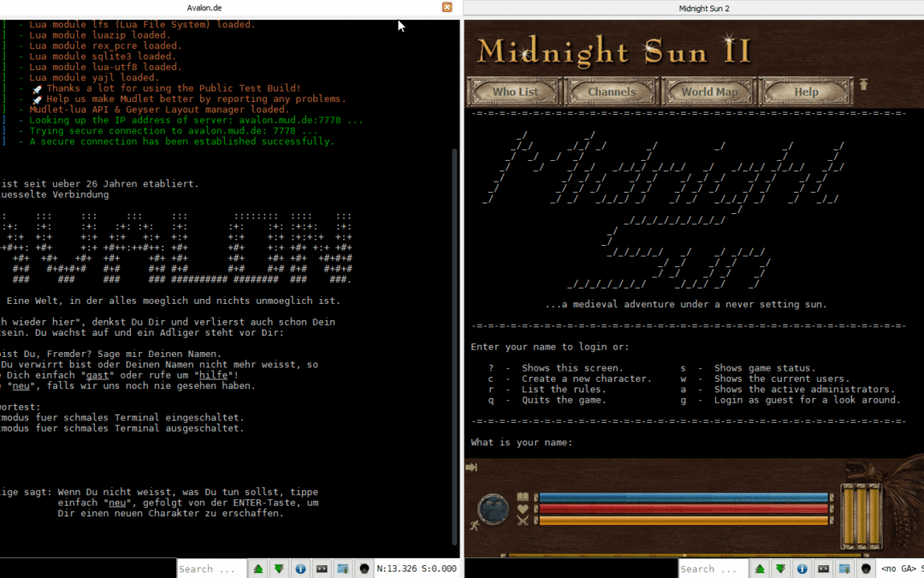Click the Midnight Sun II logo banner

pyautogui.click(x=613, y=51)
